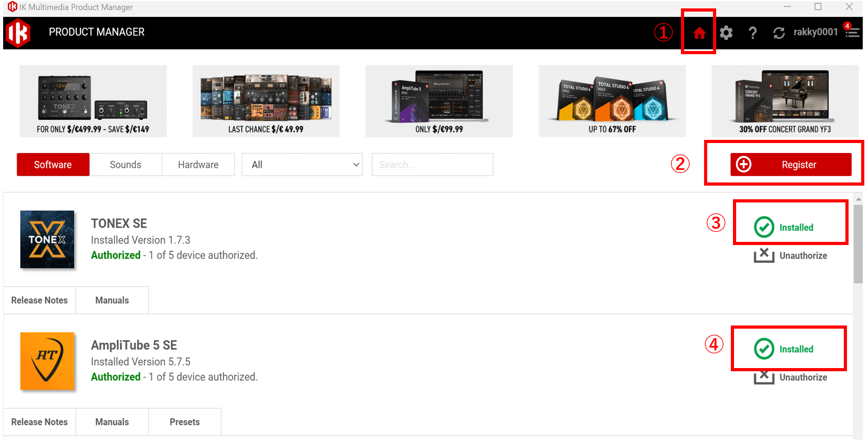Click the 'Installed Version 1.7.3' text
Image resolution: width=868 pixels, height=448 pixels.
(x=140, y=240)
